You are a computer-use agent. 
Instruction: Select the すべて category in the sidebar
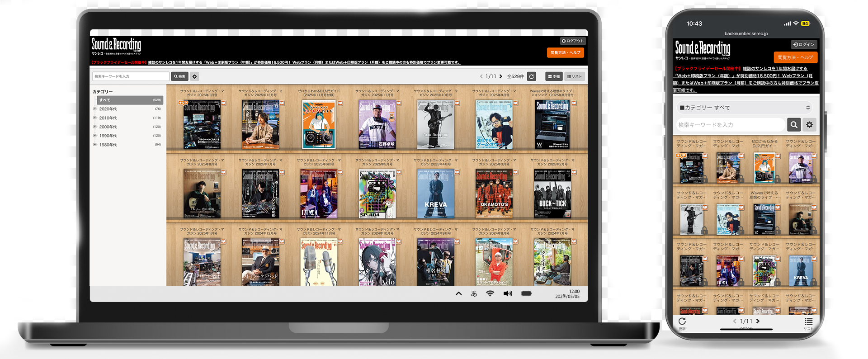130,100
